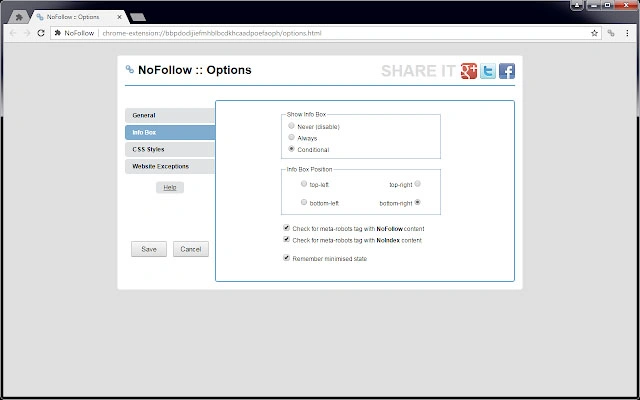Pick the top-right position radio button
This screenshot has width=640, height=400.
(418, 184)
